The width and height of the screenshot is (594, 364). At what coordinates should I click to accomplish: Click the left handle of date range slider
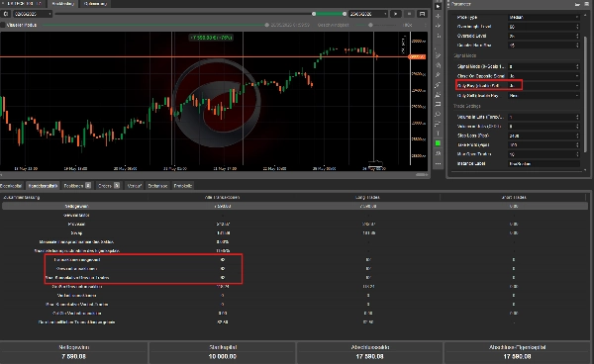(314, 14)
